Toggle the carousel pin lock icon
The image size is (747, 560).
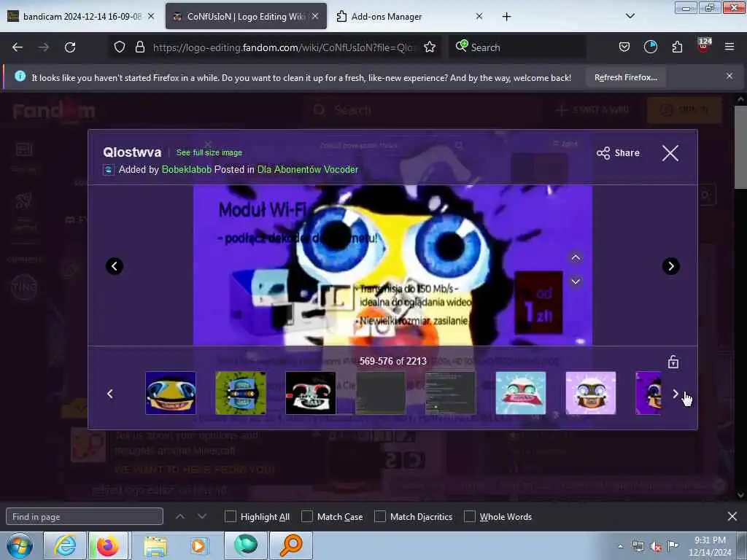[x=673, y=362]
